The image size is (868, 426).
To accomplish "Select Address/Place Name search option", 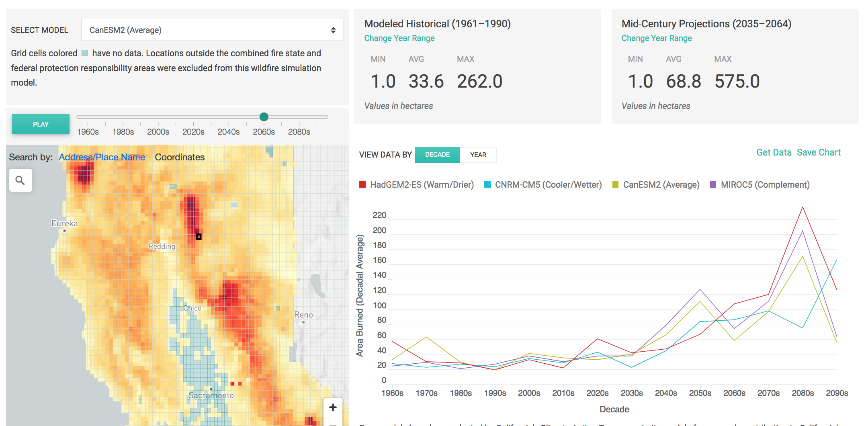I will coord(102,157).
